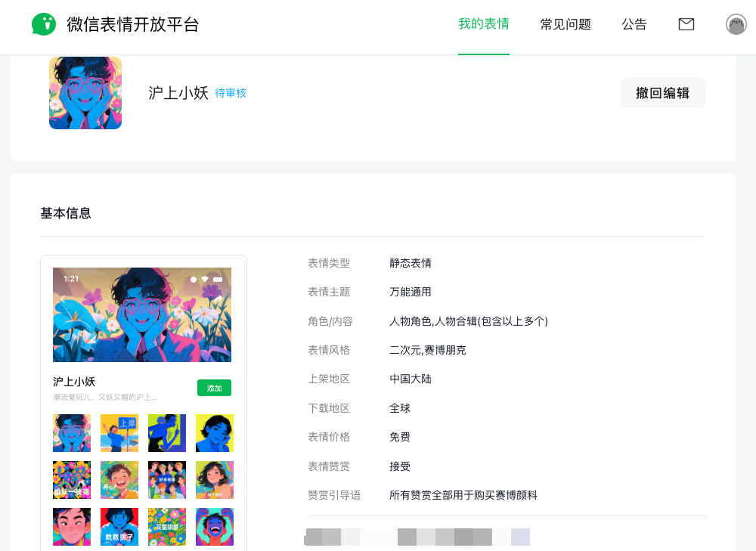Click the back arrow in phone preview
This screenshot has width=756, height=551.
coord(63,299)
